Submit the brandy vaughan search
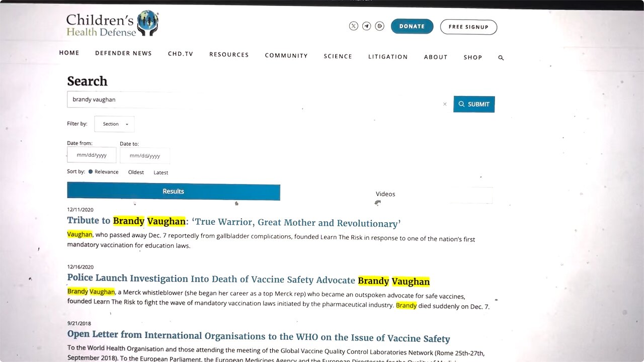Image resolution: width=644 pixels, height=362 pixels. click(474, 104)
